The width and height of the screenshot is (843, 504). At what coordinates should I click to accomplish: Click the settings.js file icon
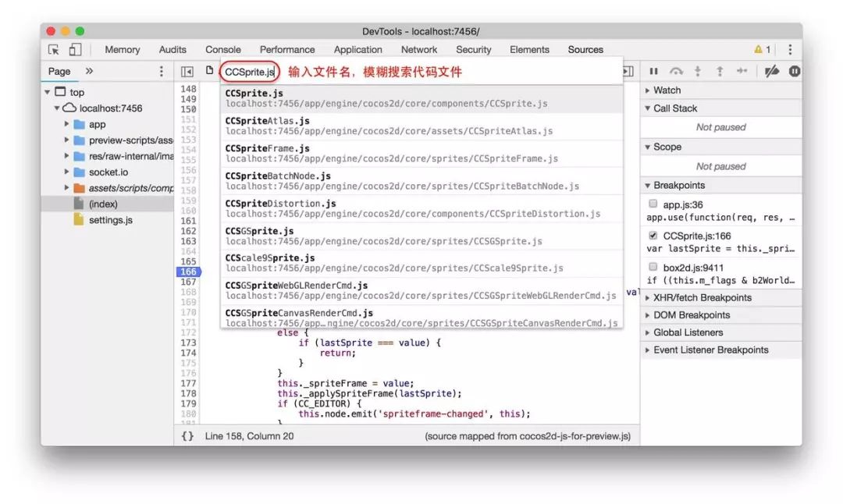tap(79, 220)
